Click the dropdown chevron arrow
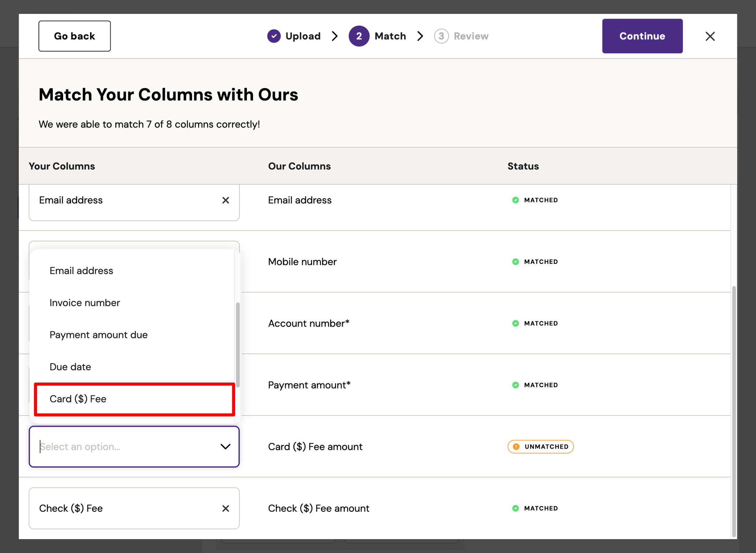Image resolution: width=756 pixels, height=553 pixels. click(x=225, y=446)
